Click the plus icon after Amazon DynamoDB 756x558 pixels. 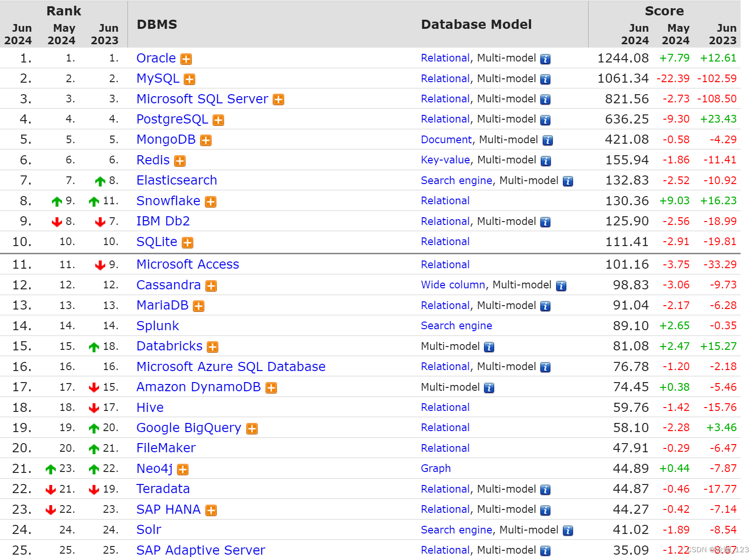271,388
